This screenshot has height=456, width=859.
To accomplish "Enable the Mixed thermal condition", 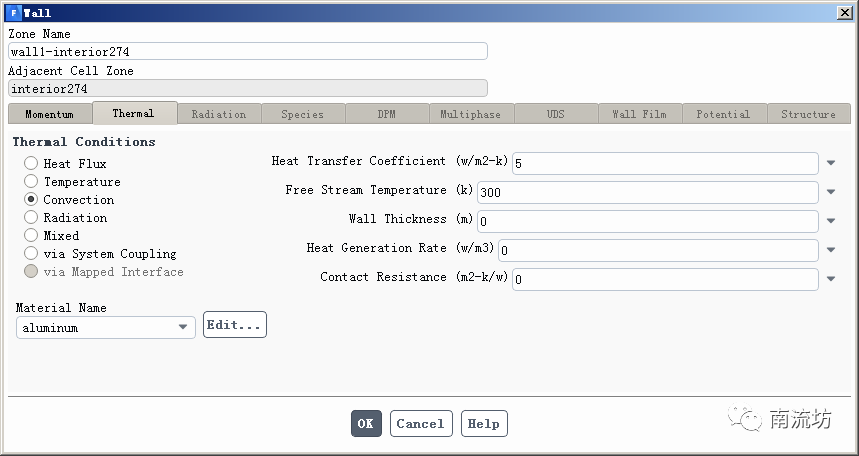I will (31, 235).
